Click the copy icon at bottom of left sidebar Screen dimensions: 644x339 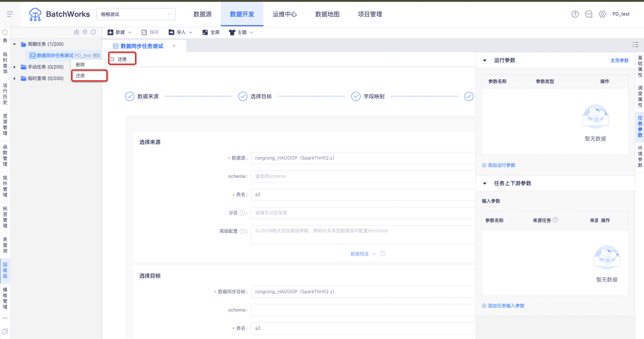click(5, 331)
